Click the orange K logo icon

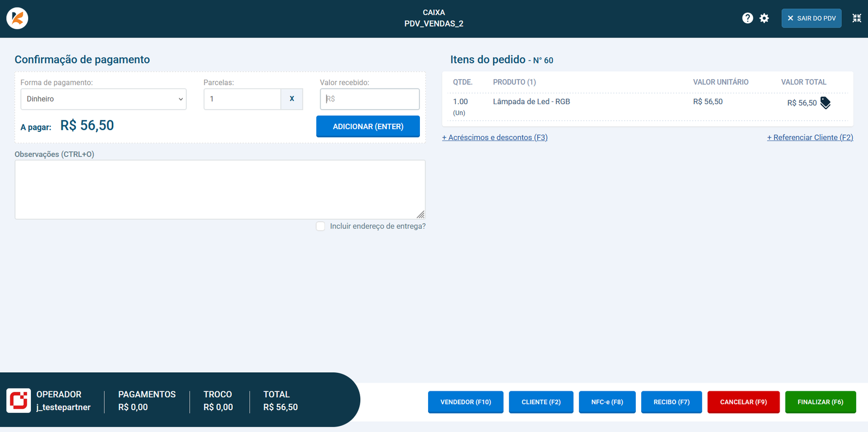pos(17,18)
